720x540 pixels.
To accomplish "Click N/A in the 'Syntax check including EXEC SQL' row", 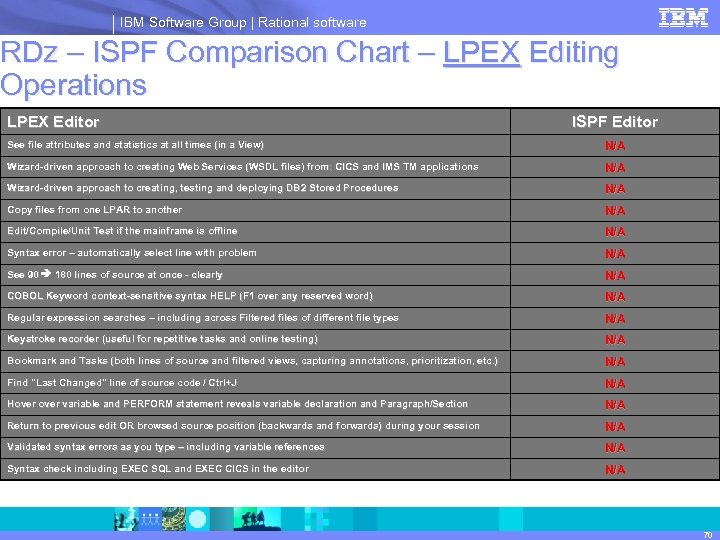I will tap(615, 470).
